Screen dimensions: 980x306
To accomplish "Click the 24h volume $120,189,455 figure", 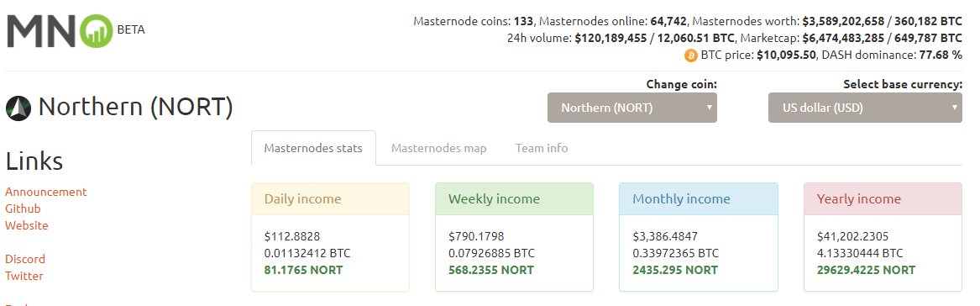I will pyautogui.click(x=611, y=38).
